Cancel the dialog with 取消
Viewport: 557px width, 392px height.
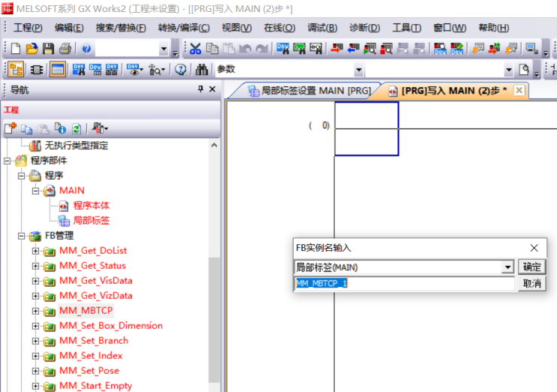531,284
